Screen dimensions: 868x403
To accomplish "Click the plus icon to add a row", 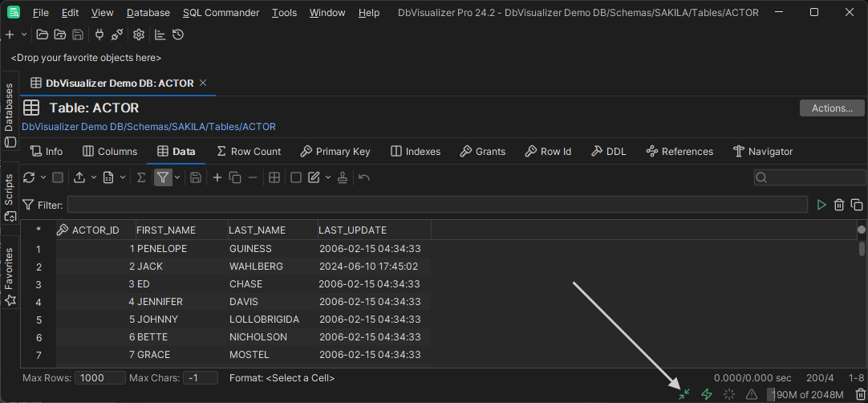I will point(217,177).
